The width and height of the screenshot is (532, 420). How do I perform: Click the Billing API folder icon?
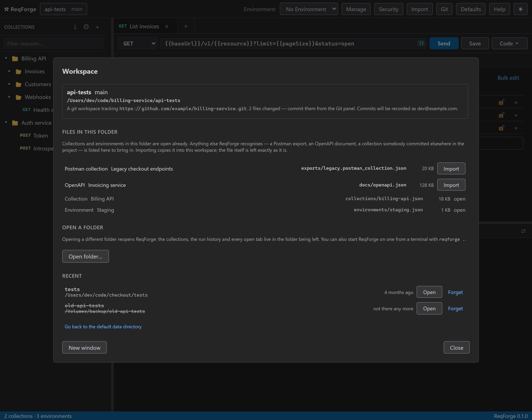[15, 58]
